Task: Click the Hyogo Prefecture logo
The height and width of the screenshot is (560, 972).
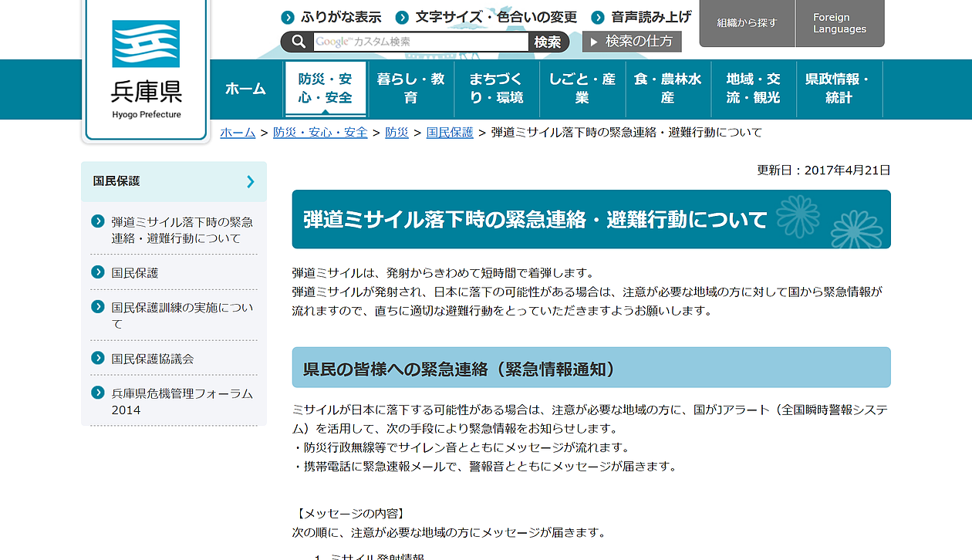Action: (x=146, y=70)
